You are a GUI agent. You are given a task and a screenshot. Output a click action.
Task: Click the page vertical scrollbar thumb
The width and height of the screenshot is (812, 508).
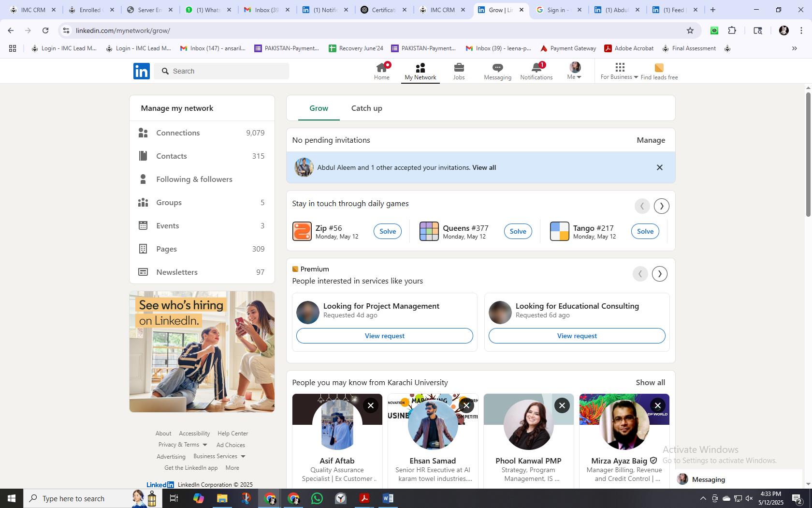(x=808, y=153)
